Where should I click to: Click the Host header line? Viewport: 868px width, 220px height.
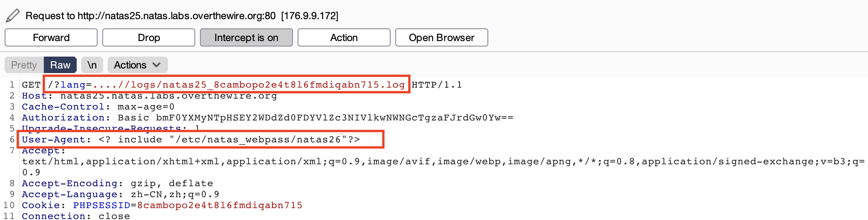(149, 96)
